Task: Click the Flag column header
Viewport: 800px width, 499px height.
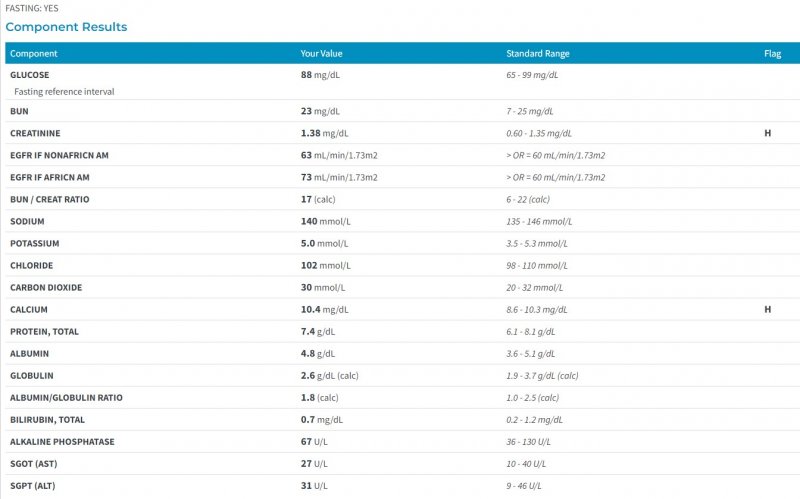Action: point(772,54)
